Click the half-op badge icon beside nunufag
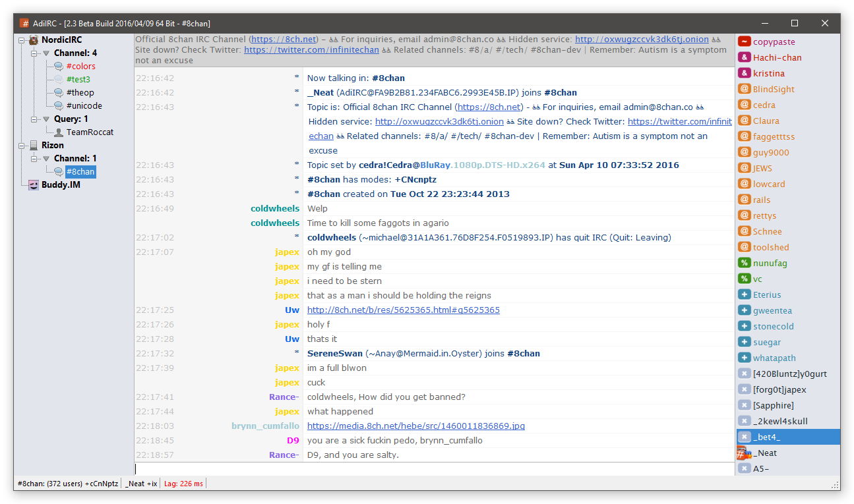Viewport: 854px width, 504px height. [744, 263]
